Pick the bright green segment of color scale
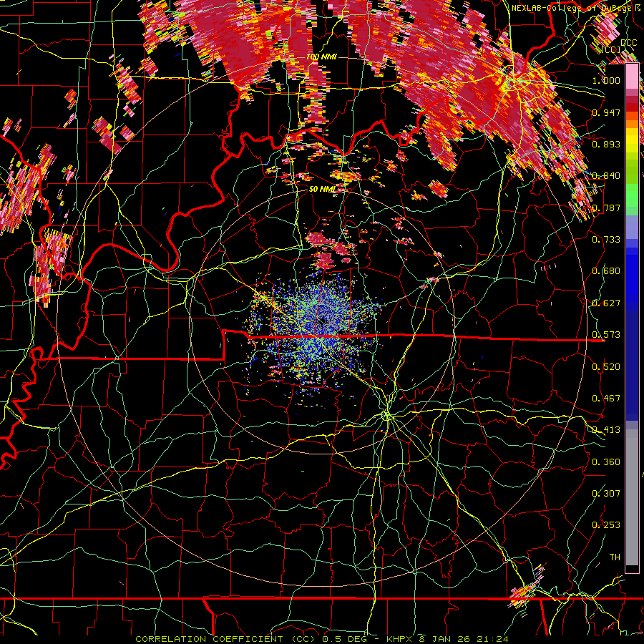 pos(632,195)
